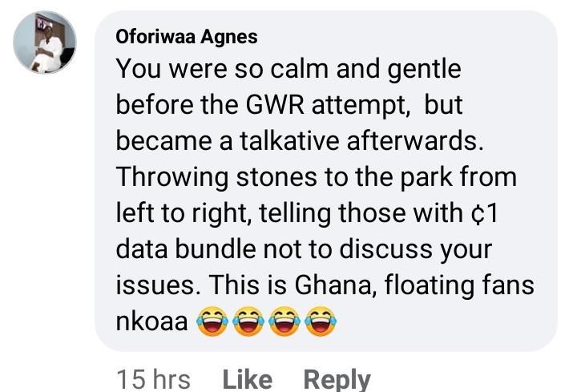
Task: Click the last laughing-crying emoji
Action: [x=321, y=322]
